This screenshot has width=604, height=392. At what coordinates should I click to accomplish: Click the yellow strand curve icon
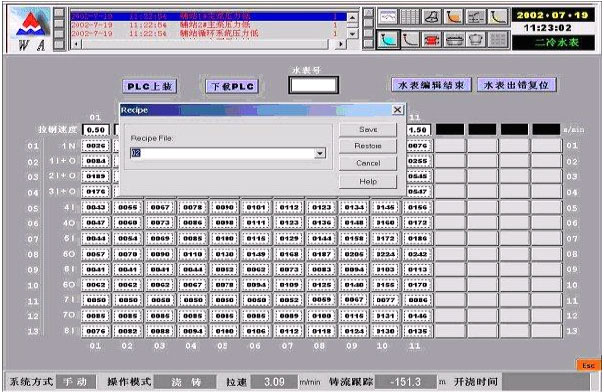click(497, 17)
